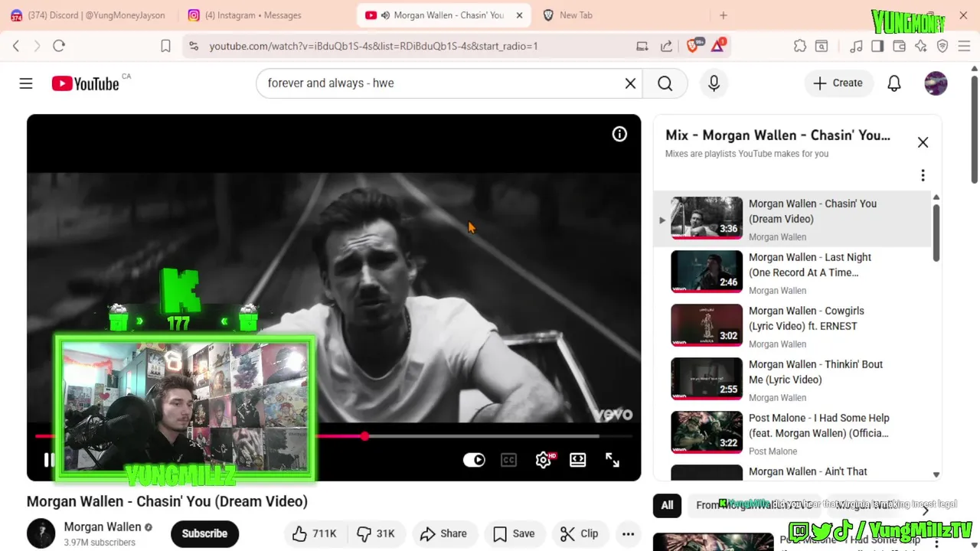Open Brave Wallet icon
This screenshot has width=980, height=551.
click(900, 46)
